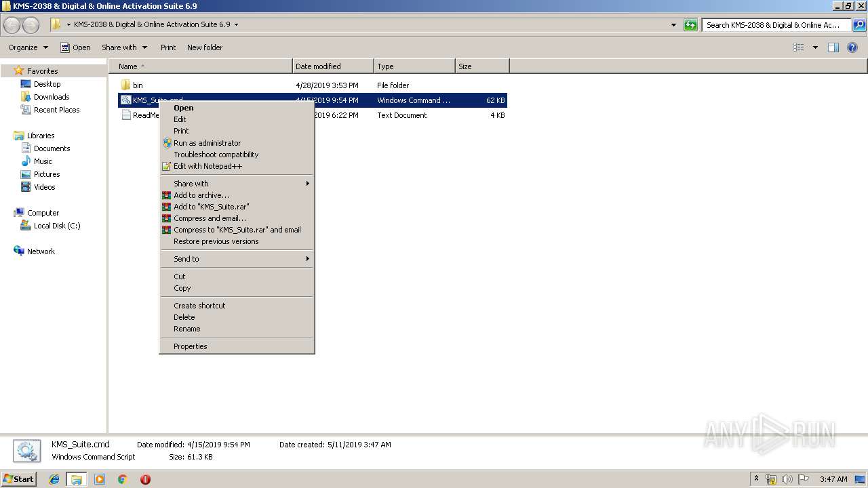Click New folder in toolbar
Viewport: 868px width, 488px height.
coord(205,47)
